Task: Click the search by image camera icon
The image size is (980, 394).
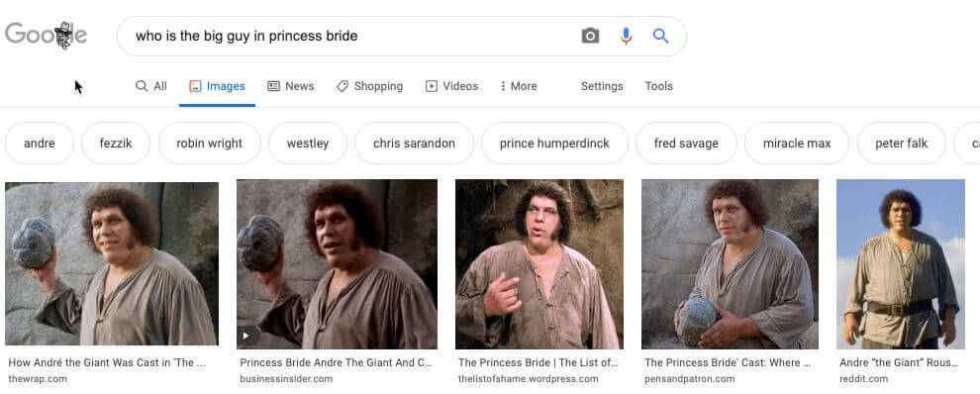Action: tap(590, 36)
